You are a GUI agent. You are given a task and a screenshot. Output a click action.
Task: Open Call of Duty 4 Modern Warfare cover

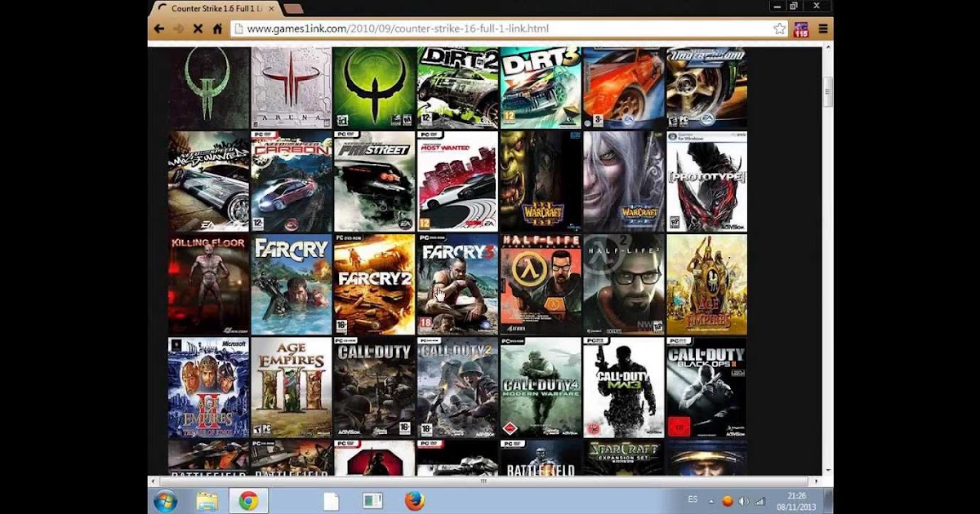(x=541, y=388)
